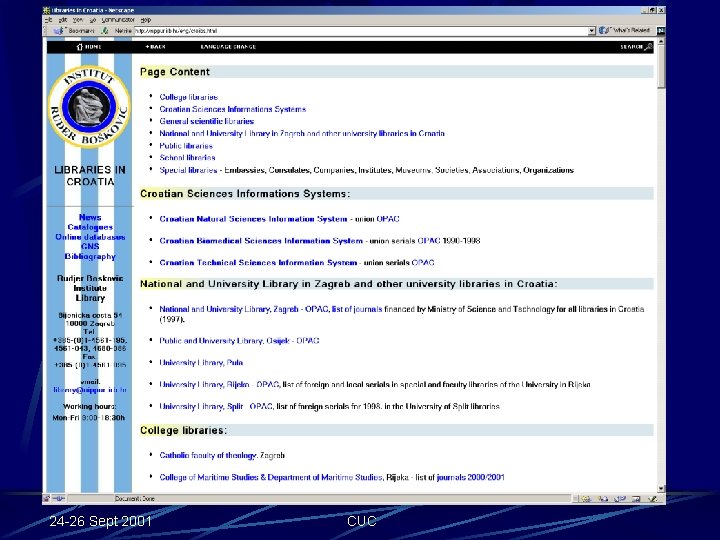This screenshot has height=540, width=720.
Task: Open the File menu
Action: point(49,20)
